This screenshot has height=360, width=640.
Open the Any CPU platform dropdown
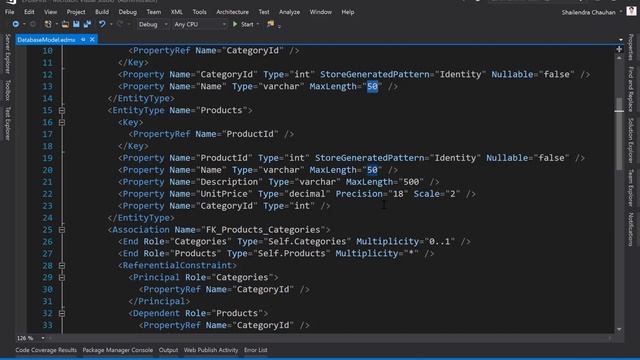point(200,24)
